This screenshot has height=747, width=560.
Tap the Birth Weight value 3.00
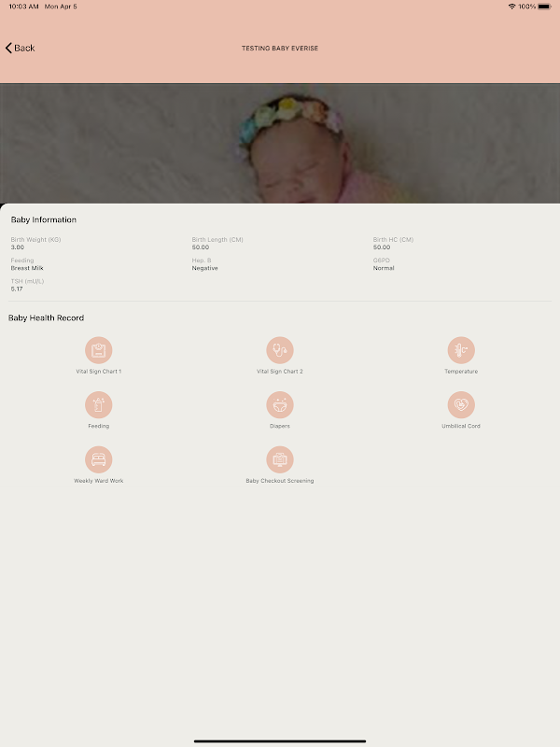18,247
